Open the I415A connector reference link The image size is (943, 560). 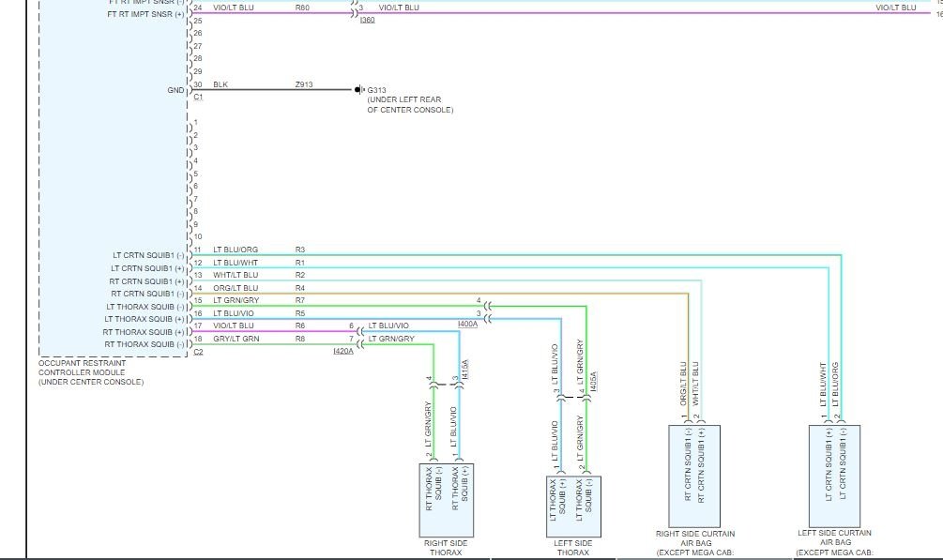coord(464,370)
